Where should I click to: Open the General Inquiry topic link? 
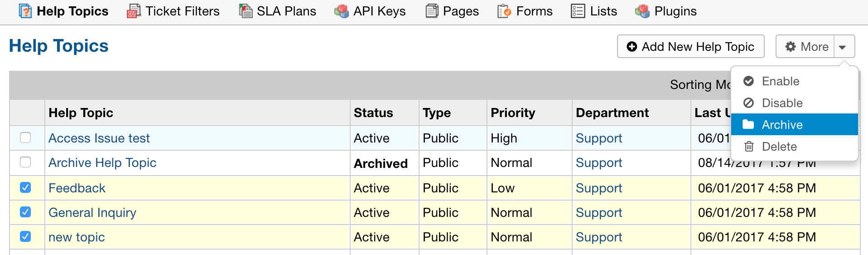[92, 212]
